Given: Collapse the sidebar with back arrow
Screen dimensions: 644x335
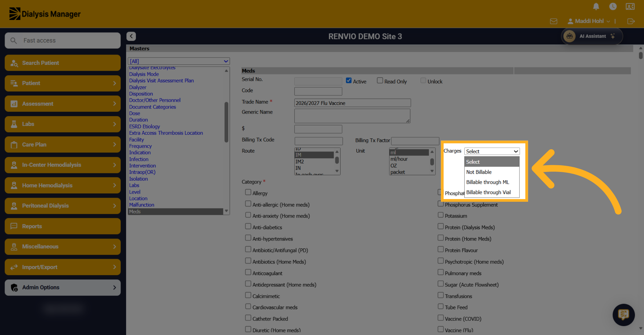Looking at the screenshot, I should (x=131, y=36).
